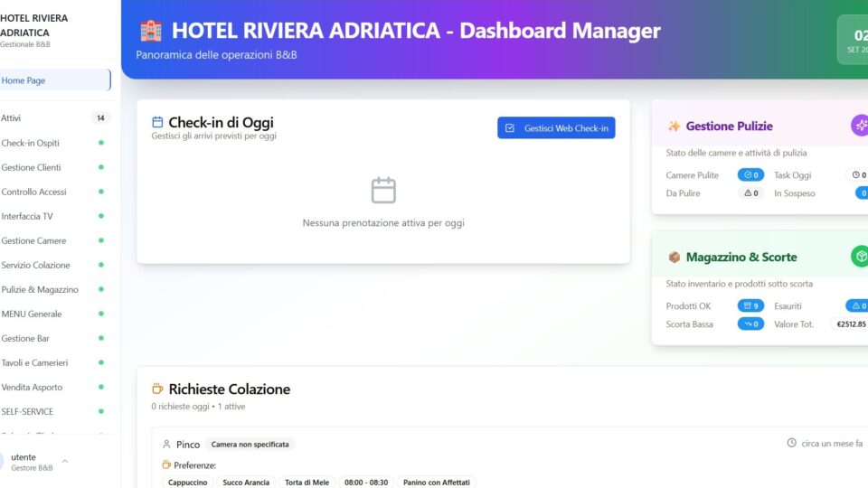The image size is (868, 488).
Task: Click the Camere Pulite count badge
Action: click(x=750, y=175)
